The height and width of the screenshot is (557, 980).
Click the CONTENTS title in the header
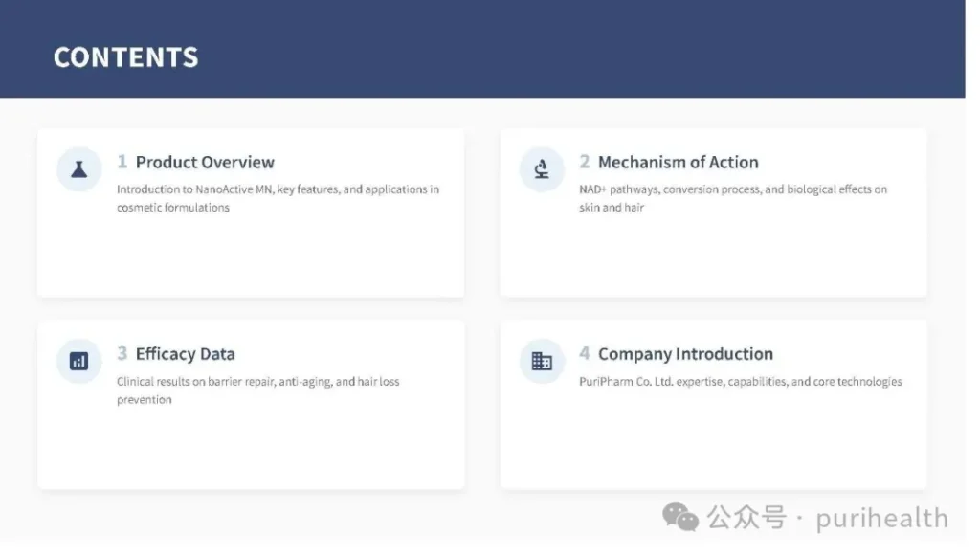pos(125,57)
